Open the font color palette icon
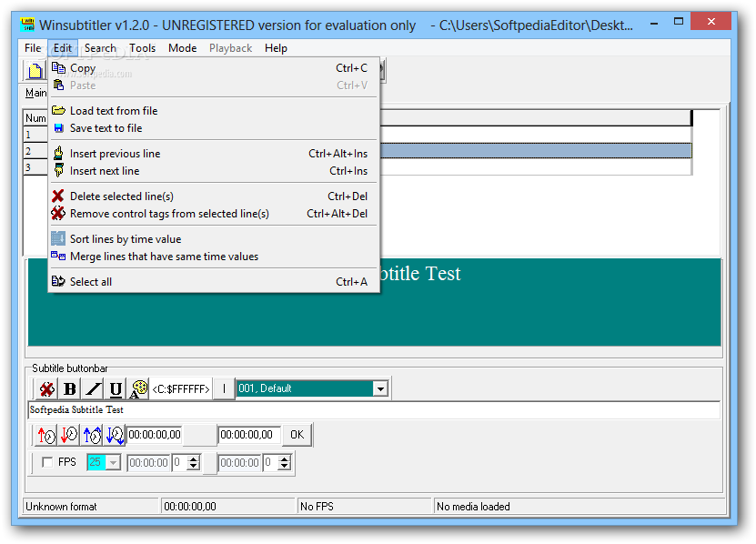This screenshot has height=544, width=756. point(138,388)
